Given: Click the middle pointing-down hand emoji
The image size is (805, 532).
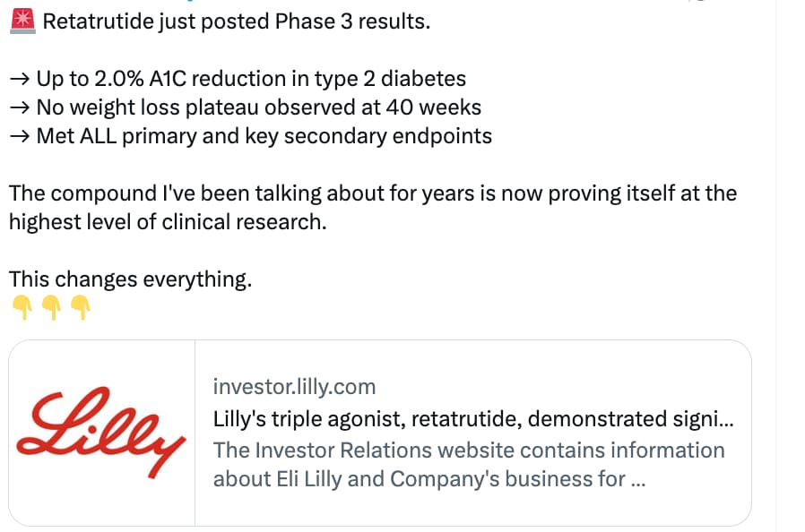Looking at the screenshot, I should (x=51, y=308).
